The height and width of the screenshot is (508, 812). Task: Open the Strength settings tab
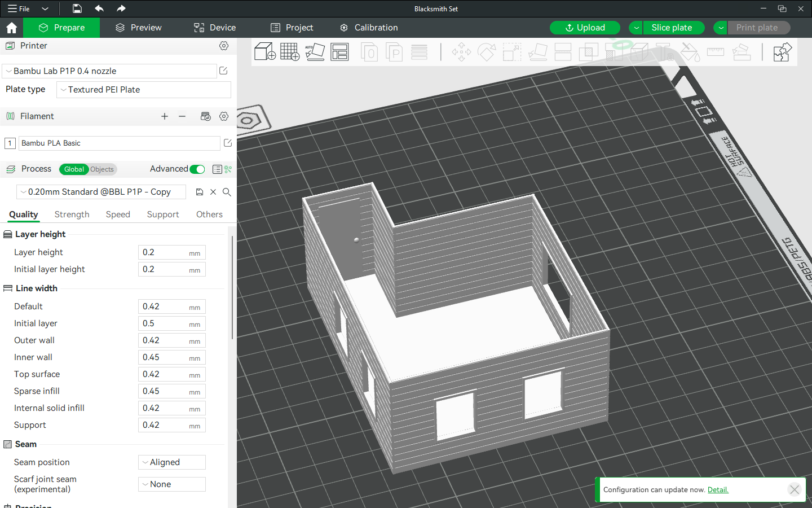[72, 214]
